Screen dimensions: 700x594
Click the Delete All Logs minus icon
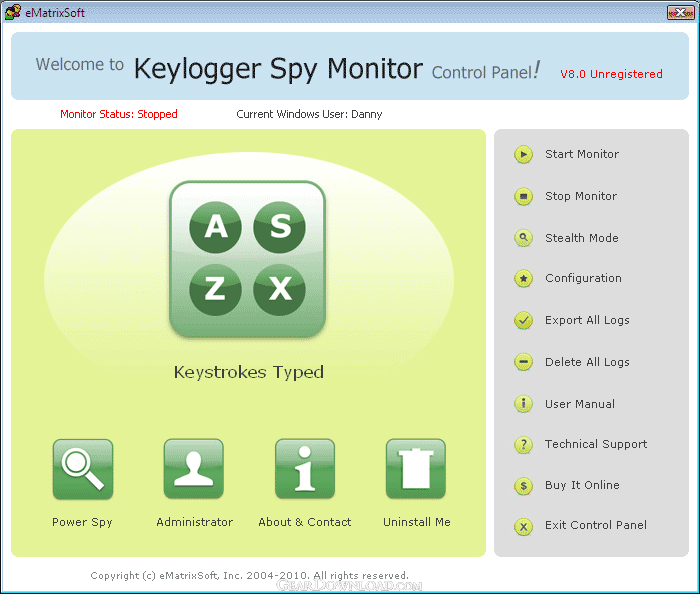pyautogui.click(x=523, y=361)
